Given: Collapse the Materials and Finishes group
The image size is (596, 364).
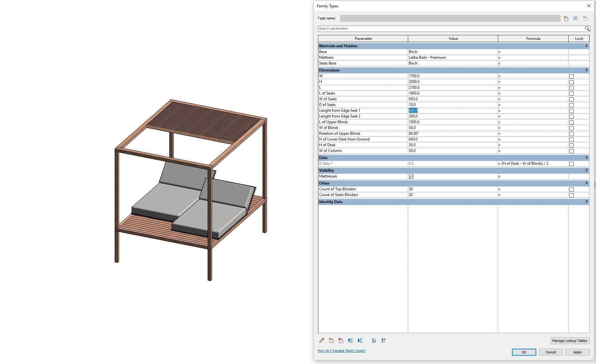Looking at the screenshot, I should [x=586, y=46].
